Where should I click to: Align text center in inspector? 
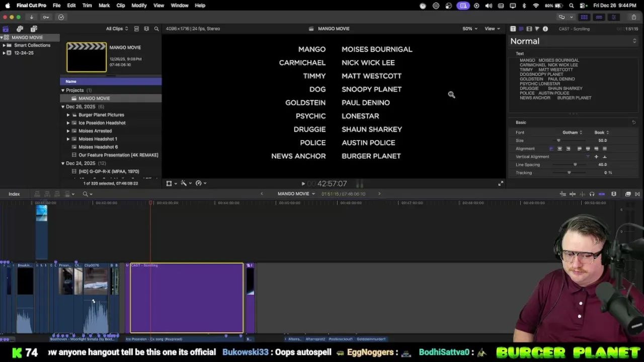pos(559,149)
